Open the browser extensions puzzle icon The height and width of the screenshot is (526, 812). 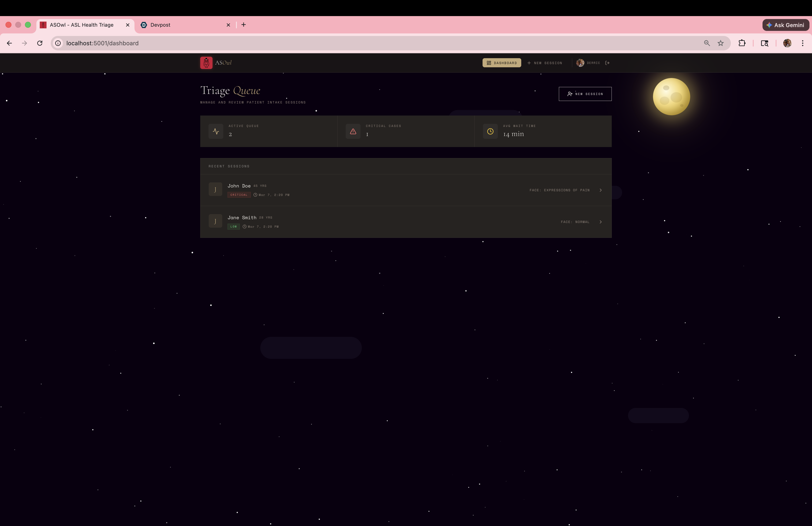point(742,43)
